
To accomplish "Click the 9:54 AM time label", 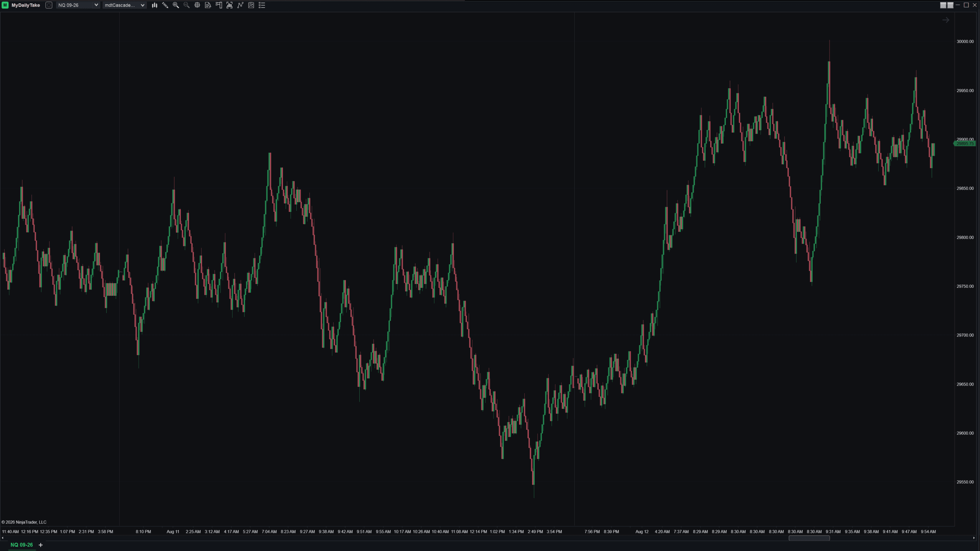I will point(928,532).
